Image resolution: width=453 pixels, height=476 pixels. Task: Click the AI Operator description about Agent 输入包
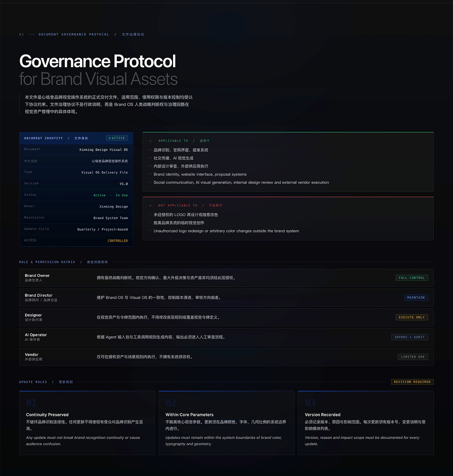point(162,337)
